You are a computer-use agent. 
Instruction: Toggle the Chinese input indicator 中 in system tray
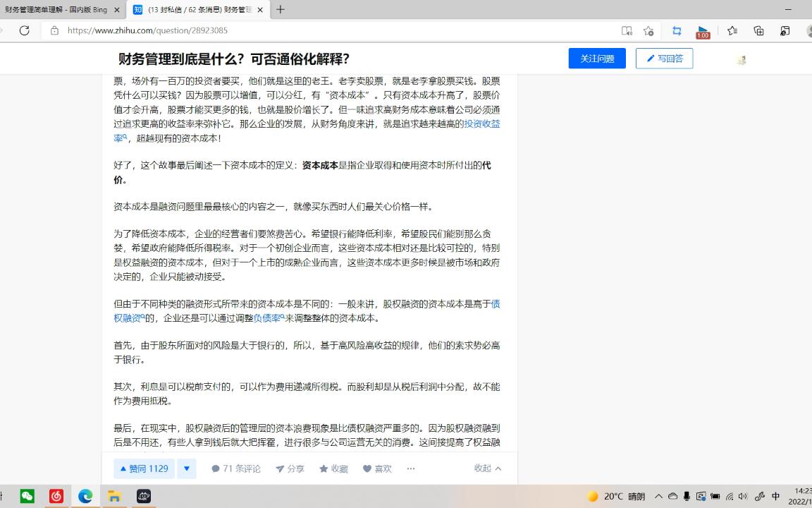tap(775, 496)
